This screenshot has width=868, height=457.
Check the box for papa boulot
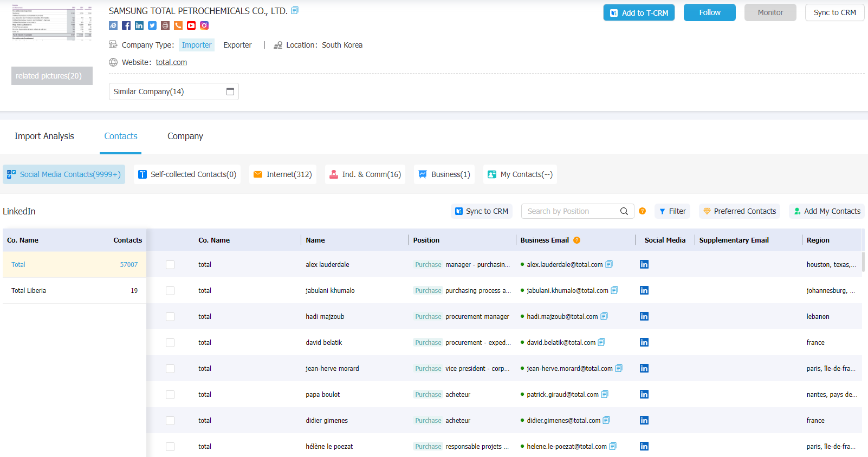[x=170, y=395]
